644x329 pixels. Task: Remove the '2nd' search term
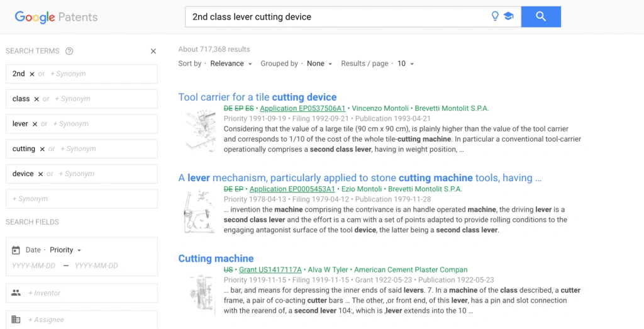[31, 74]
